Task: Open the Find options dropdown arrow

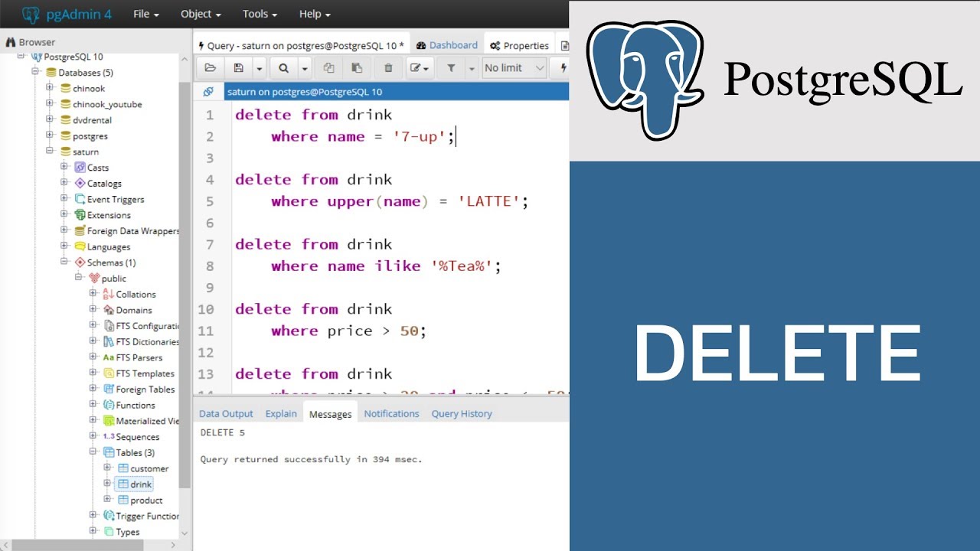Action: (x=304, y=68)
